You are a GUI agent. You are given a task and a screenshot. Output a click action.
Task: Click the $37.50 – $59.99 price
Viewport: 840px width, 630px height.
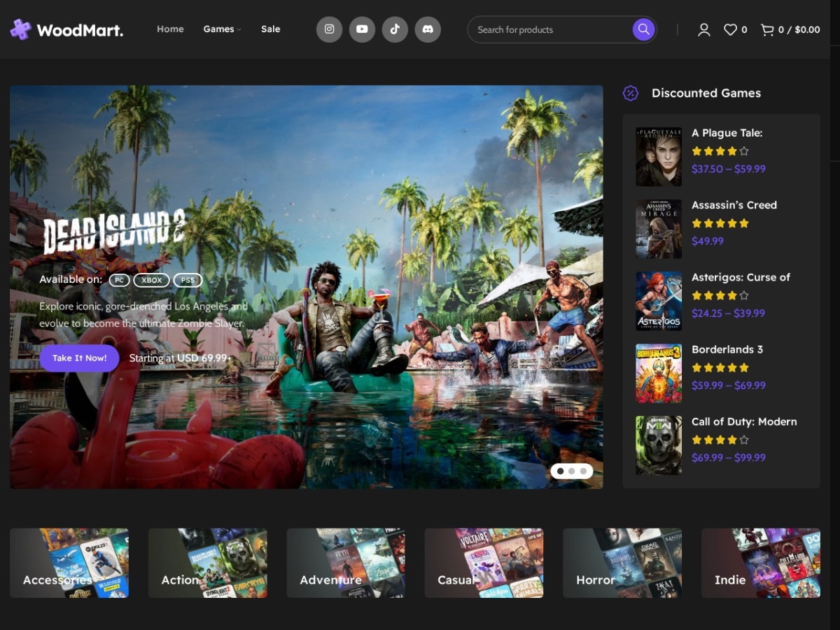(x=729, y=169)
